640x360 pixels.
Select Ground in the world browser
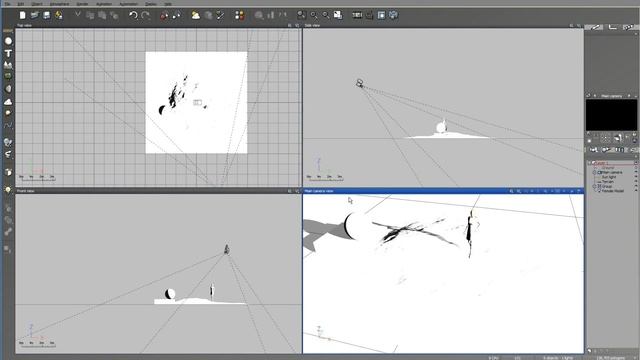pos(608,168)
